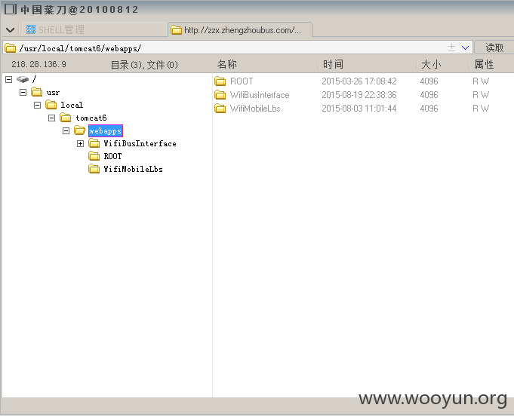
Task: Click the root drive icon in tree
Action: click(x=23, y=79)
